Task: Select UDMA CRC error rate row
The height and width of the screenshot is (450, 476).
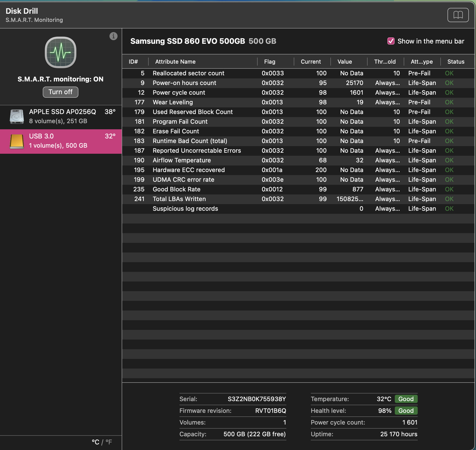Action: point(298,180)
